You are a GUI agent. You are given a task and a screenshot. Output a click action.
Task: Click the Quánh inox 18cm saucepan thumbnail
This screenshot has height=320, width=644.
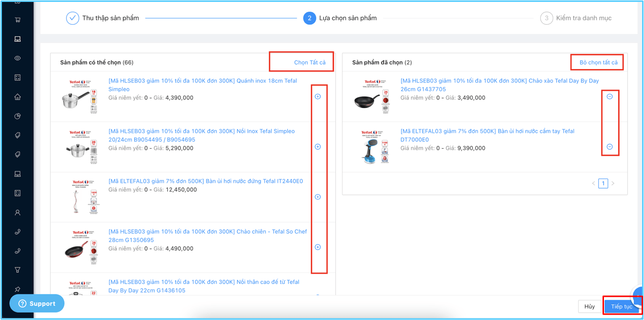click(80, 97)
